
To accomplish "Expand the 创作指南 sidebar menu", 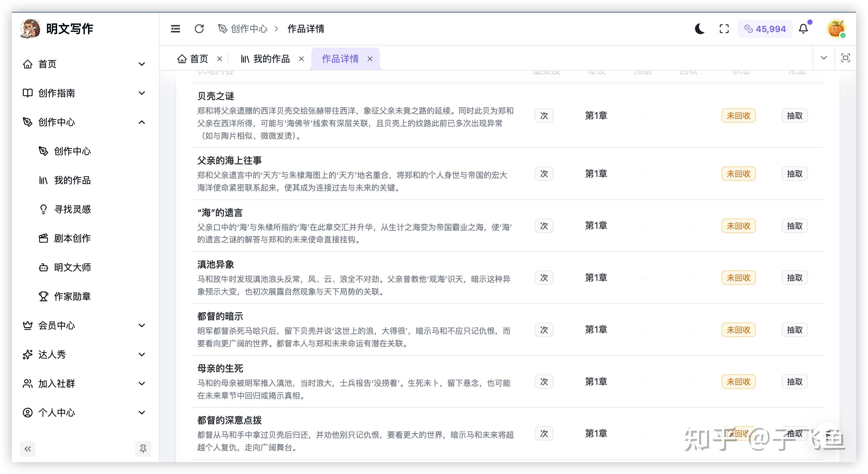I will (84, 93).
